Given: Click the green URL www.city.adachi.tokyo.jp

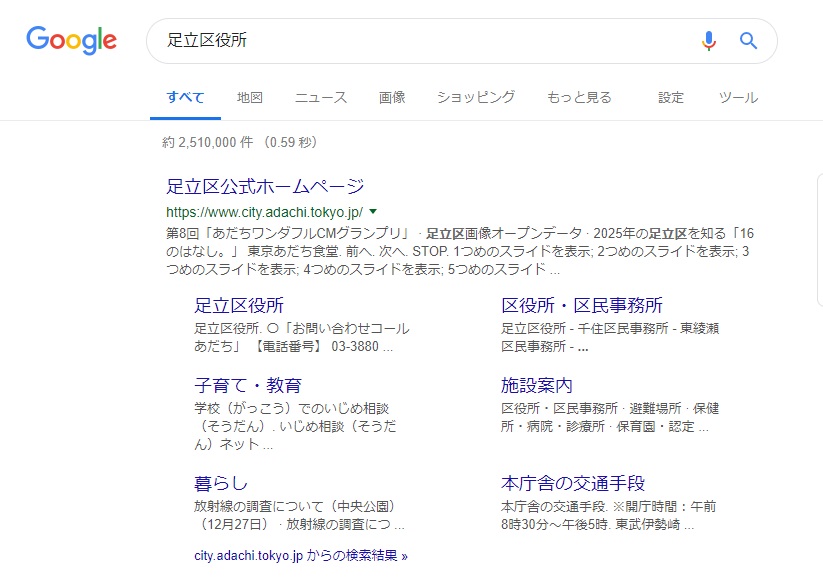Looking at the screenshot, I should coord(264,212).
